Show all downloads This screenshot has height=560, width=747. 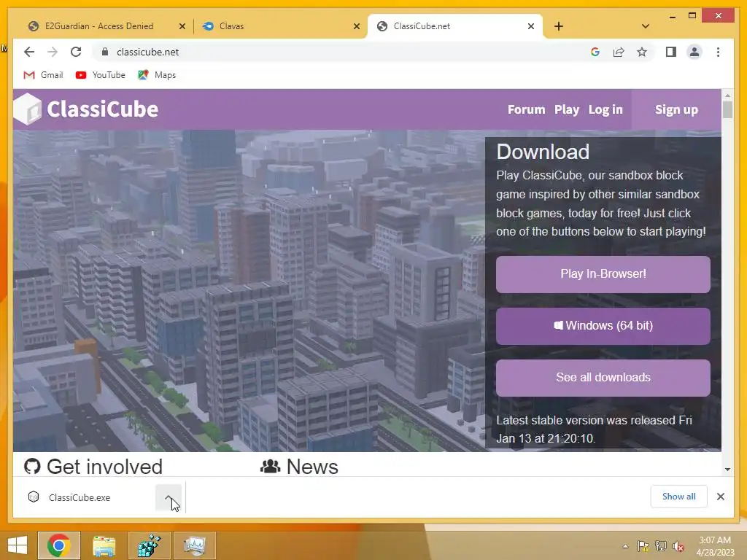click(x=678, y=496)
